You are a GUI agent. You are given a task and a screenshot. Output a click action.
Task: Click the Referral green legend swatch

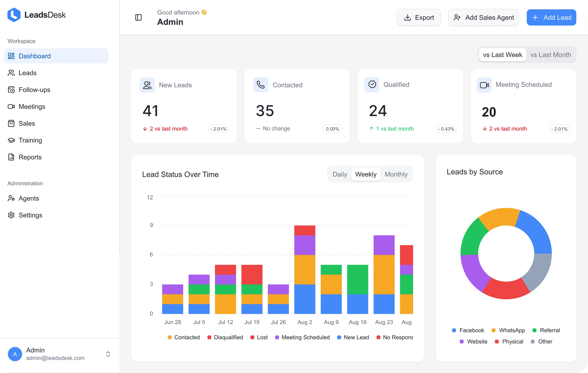coord(534,330)
